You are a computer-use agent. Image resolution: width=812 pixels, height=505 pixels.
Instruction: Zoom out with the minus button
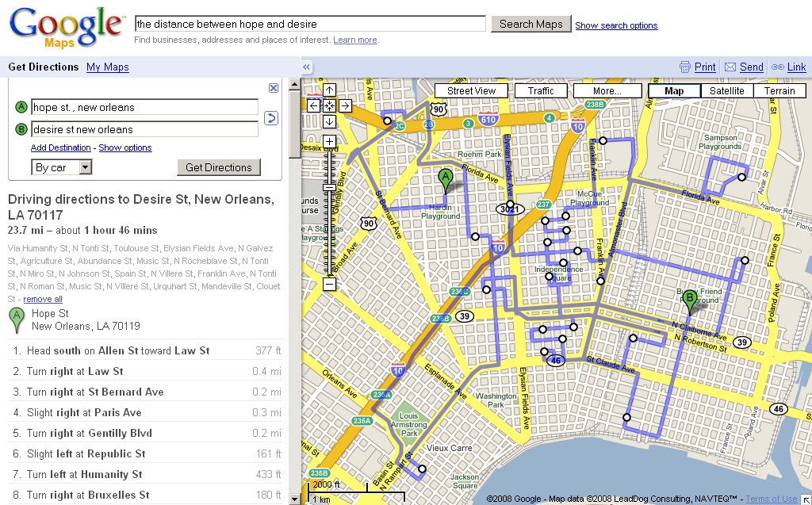point(329,284)
